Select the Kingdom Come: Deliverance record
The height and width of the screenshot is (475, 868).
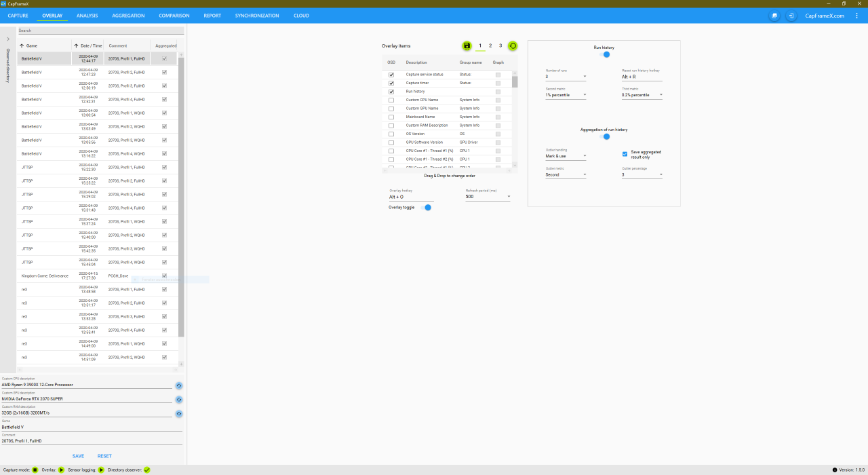(x=97, y=276)
